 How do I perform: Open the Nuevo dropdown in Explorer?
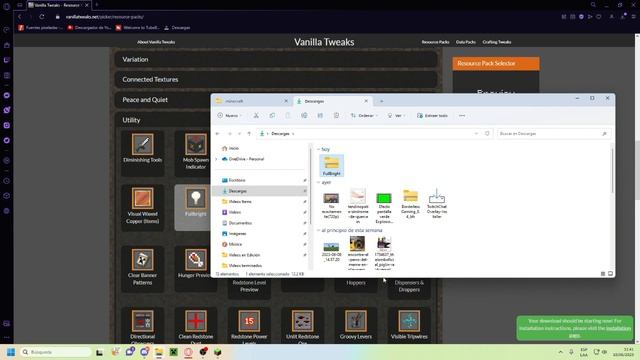[229, 116]
